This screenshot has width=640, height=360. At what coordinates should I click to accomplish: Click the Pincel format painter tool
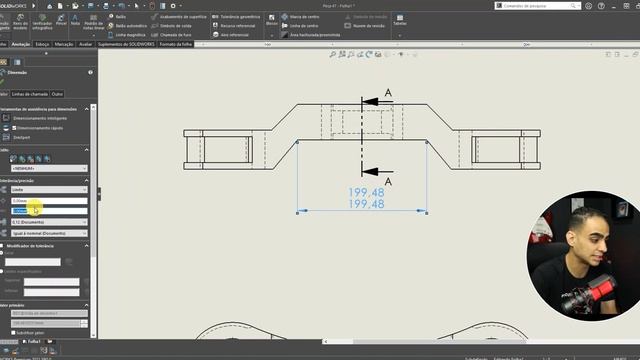tap(61, 20)
